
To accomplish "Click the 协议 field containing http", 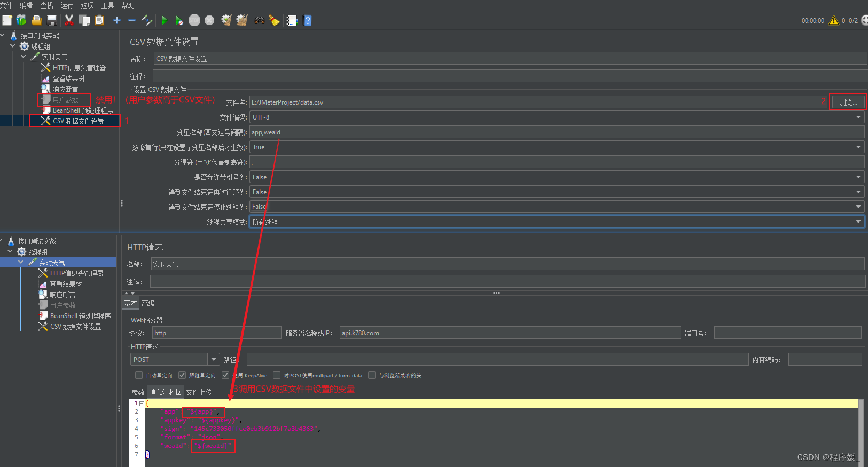I will (217, 333).
